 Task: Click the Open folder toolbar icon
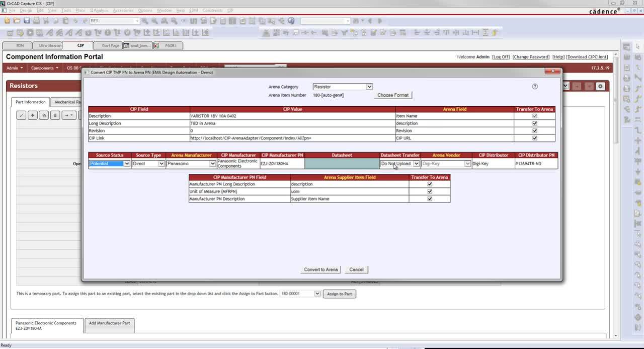(17, 21)
